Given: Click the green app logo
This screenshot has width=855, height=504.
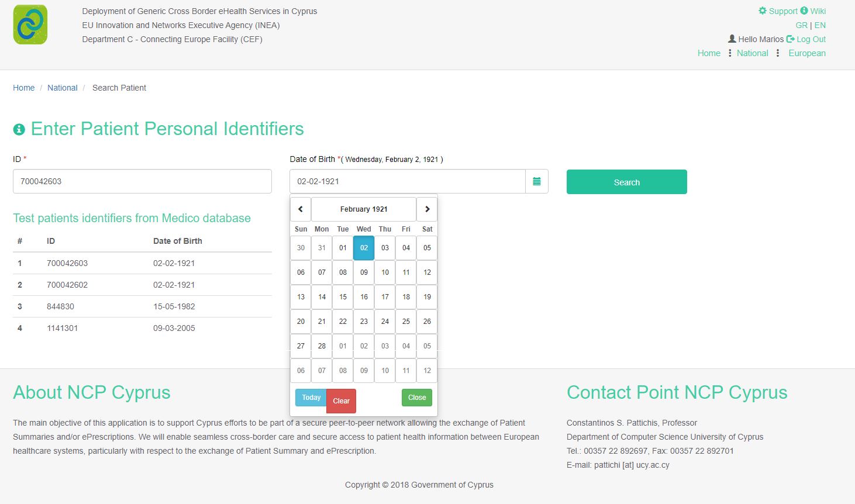Looking at the screenshot, I should pos(30,25).
